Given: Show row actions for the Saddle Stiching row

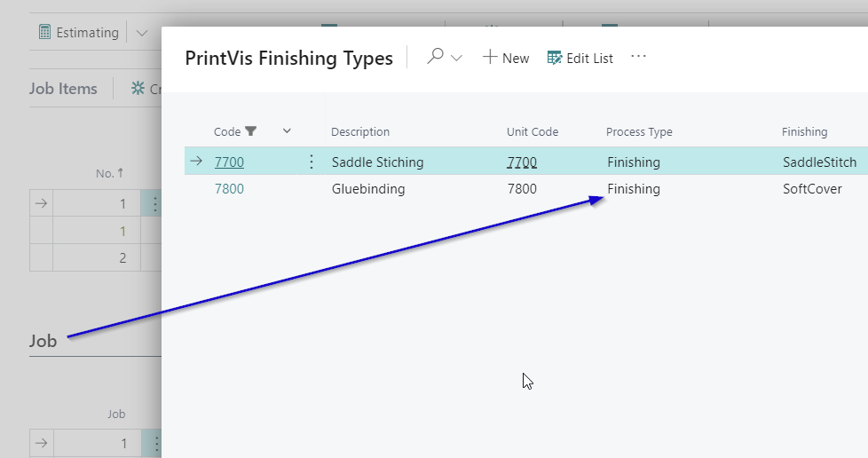Looking at the screenshot, I should (312, 162).
